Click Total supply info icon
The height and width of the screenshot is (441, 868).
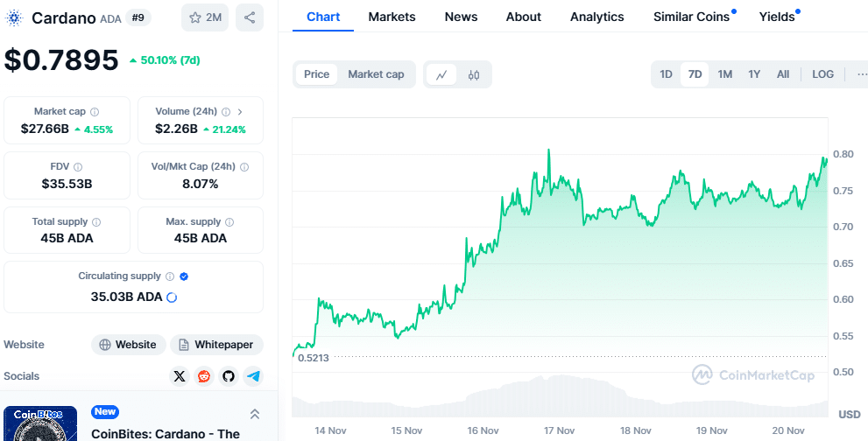96,222
